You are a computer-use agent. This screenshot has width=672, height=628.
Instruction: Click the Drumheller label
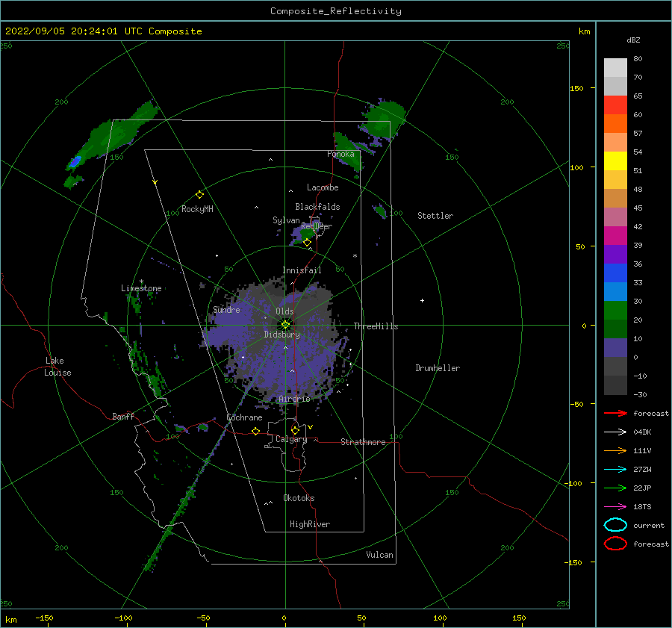pos(438,368)
